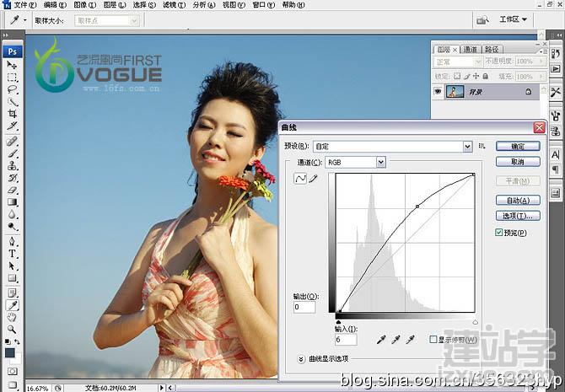Select the Dodge tool

pyautogui.click(x=12, y=227)
